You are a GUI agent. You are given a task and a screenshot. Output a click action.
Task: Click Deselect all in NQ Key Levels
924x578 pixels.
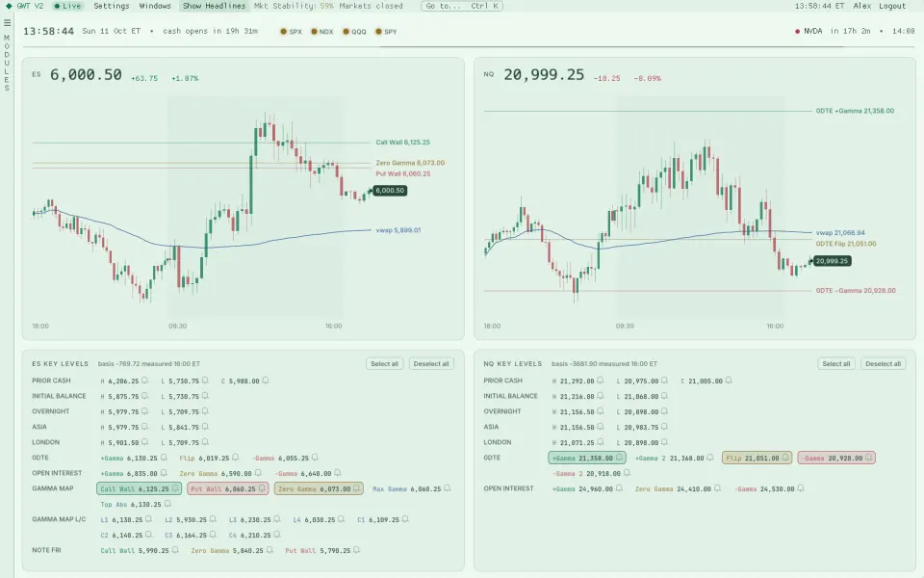[884, 364]
